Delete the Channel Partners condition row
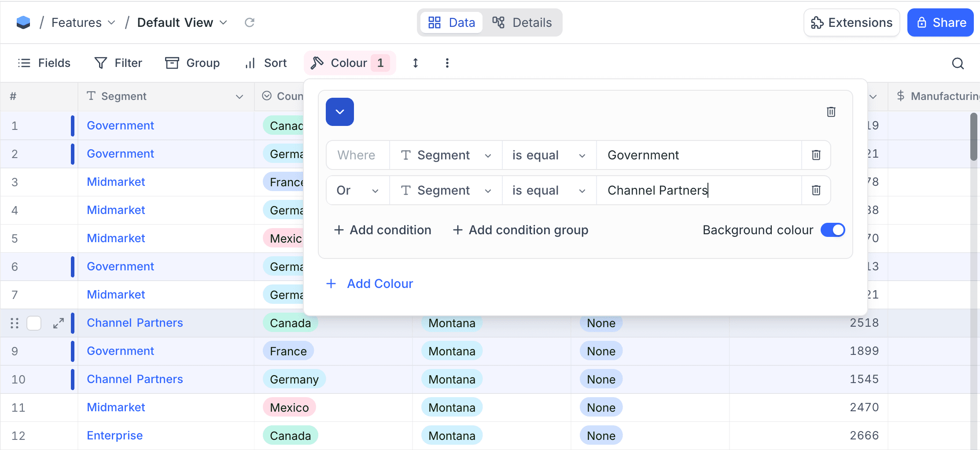Viewport: 980px width, 450px height. coord(816,190)
